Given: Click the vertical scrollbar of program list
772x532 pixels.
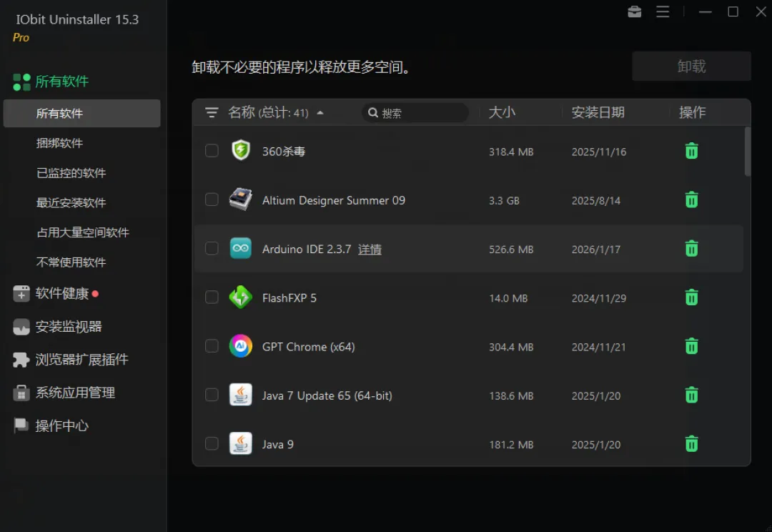Looking at the screenshot, I should [x=748, y=151].
